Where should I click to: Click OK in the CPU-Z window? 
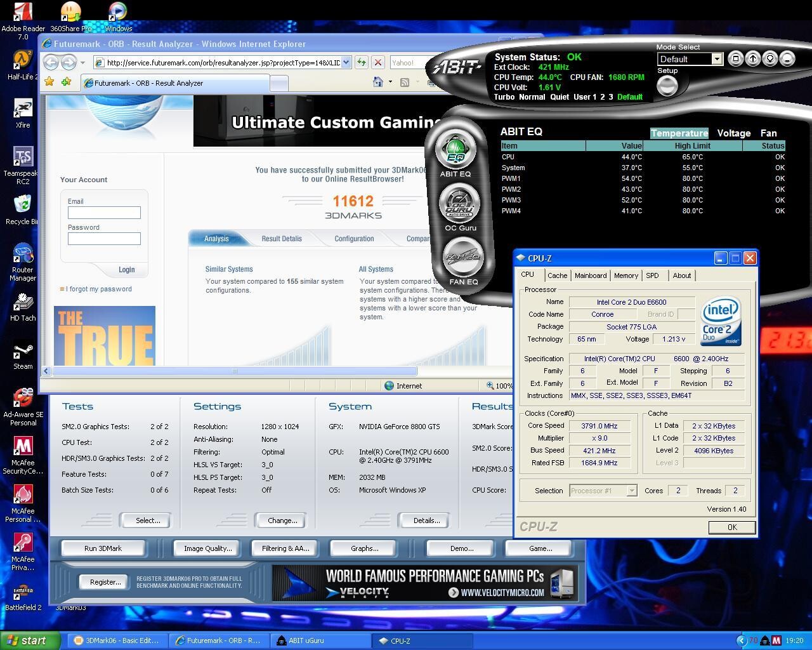(x=732, y=527)
